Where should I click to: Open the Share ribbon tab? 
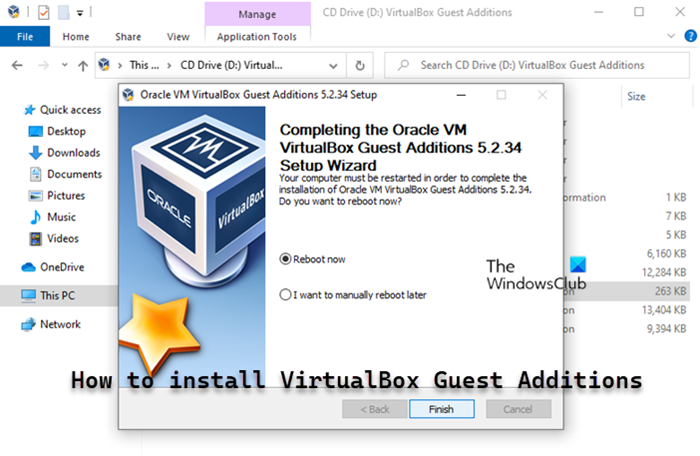pos(128,37)
